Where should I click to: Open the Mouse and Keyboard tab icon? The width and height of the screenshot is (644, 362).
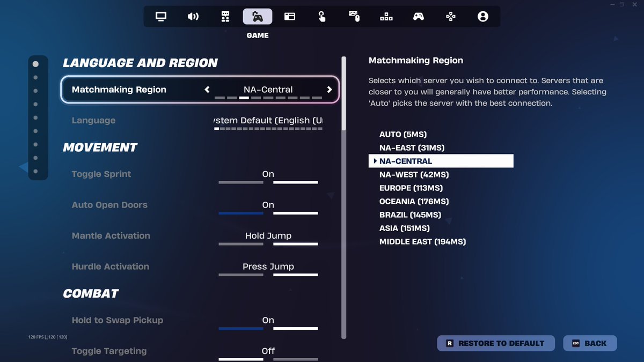(354, 17)
